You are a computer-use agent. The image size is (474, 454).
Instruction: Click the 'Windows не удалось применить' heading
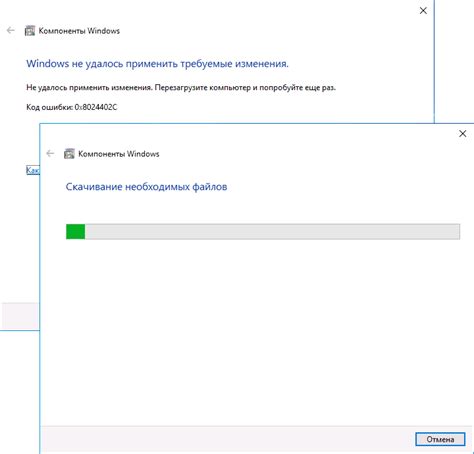click(157, 63)
